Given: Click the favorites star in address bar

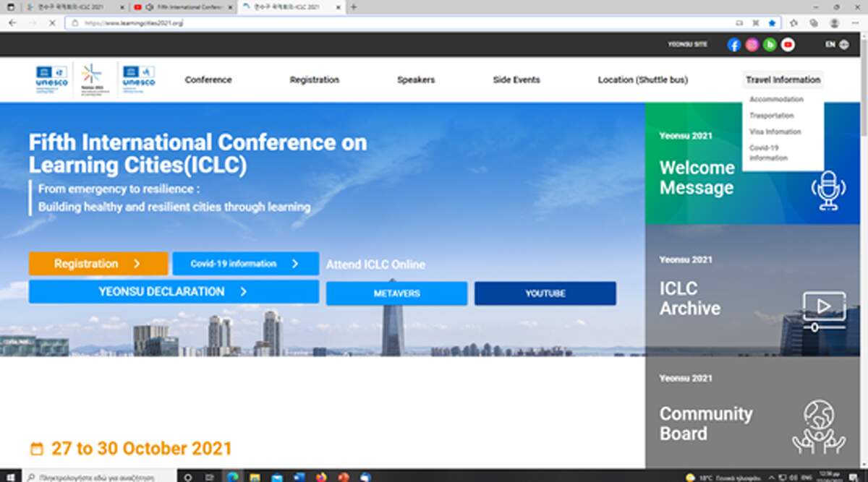Looking at the screenshot, I should pos(772,23).
